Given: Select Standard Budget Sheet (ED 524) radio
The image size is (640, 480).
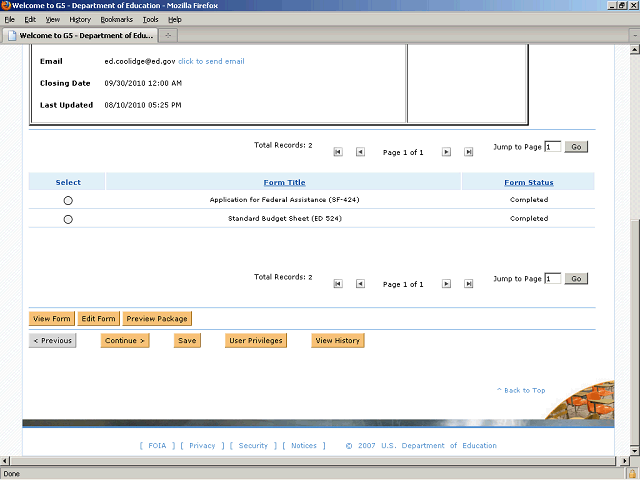Looking at the screenshot, I should pos(68,220).
